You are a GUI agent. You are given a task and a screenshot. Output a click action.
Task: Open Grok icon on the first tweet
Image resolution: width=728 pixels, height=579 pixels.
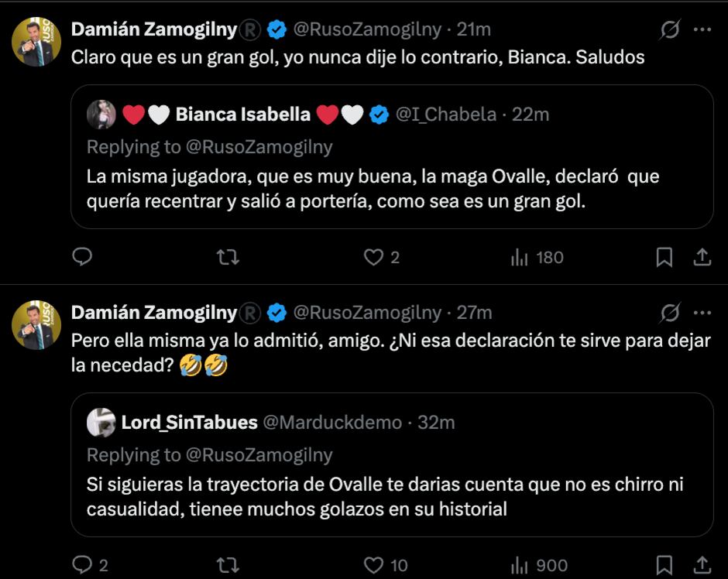[669, 30]
